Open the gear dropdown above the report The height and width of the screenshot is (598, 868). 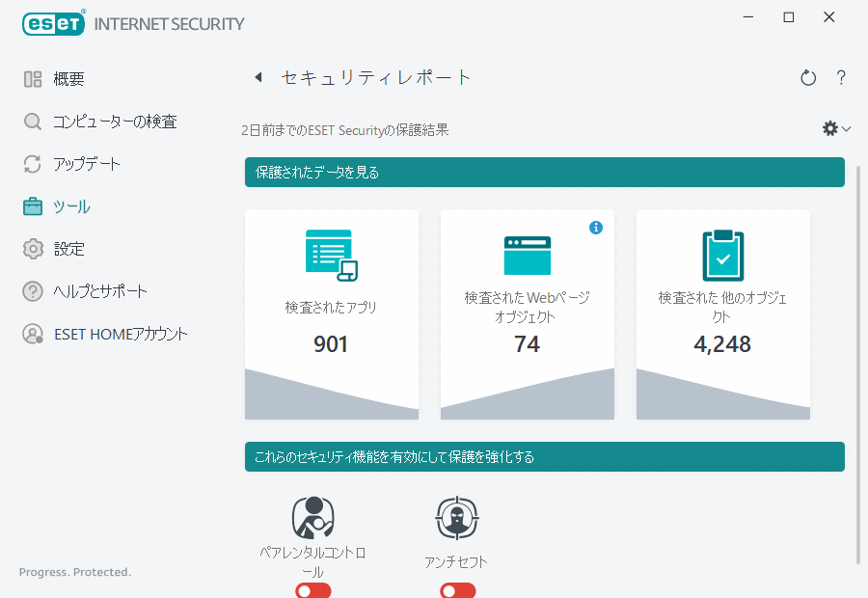pyautogui.click(x=827, y=127)
